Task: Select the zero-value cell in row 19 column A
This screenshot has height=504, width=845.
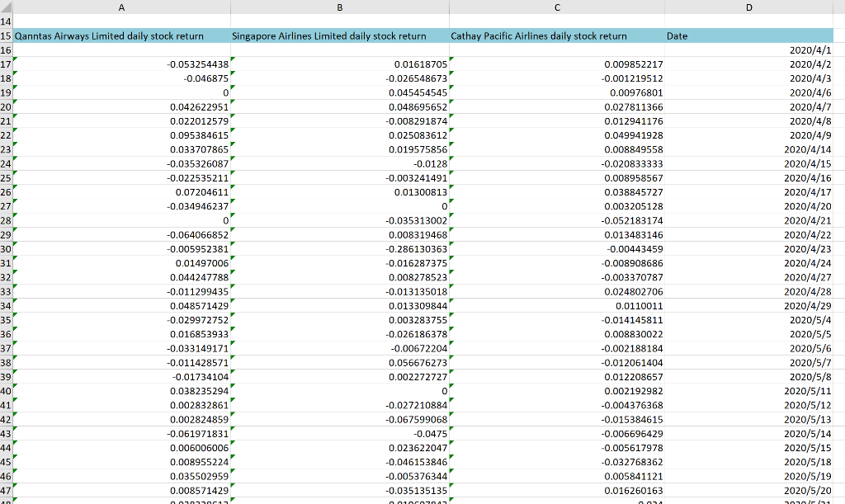Action: click(121, 92)
